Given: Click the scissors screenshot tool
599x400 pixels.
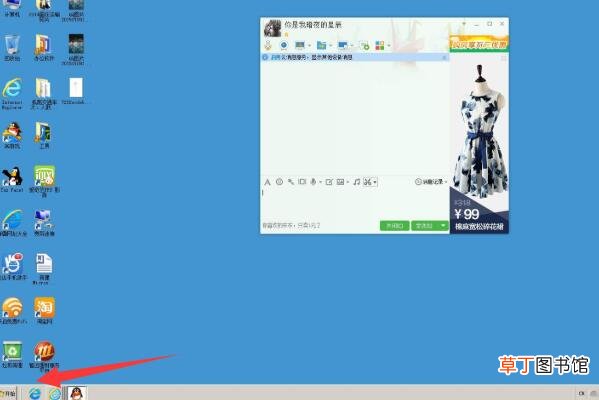Looking at the screenshot, I should (x=367, y=182).
